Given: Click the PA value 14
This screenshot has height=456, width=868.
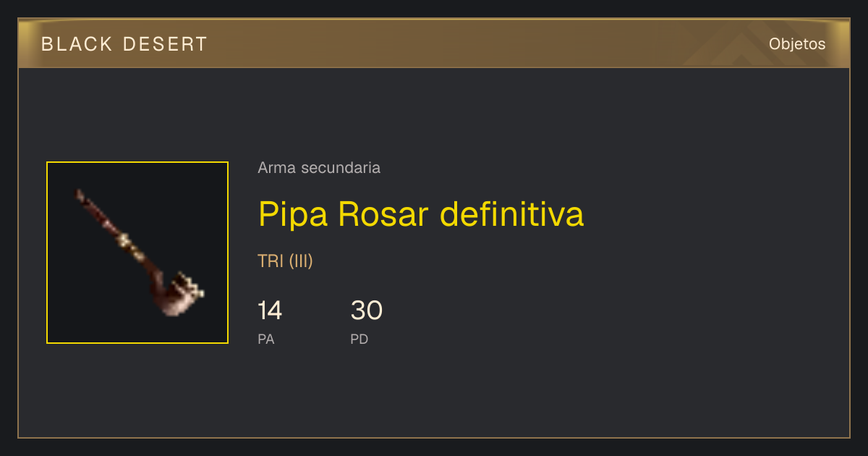Looking at the screenshot, I should (270, 311).
